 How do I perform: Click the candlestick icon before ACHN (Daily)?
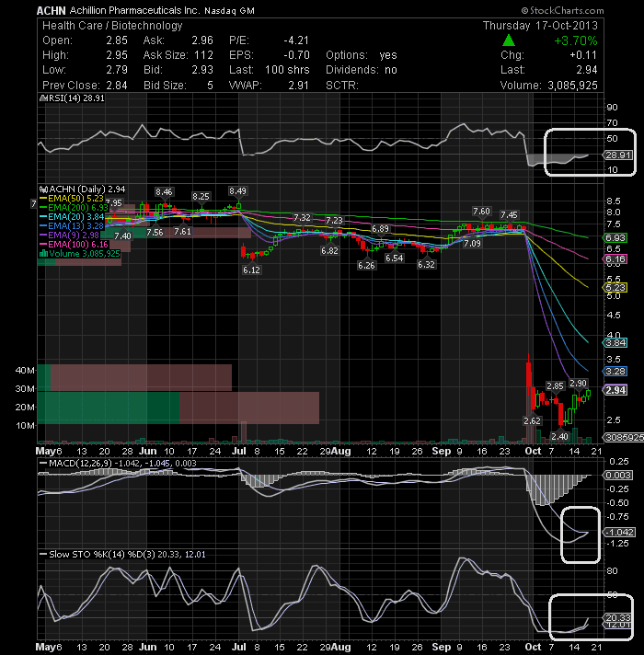pyautogui.click(x=43, y=190)
